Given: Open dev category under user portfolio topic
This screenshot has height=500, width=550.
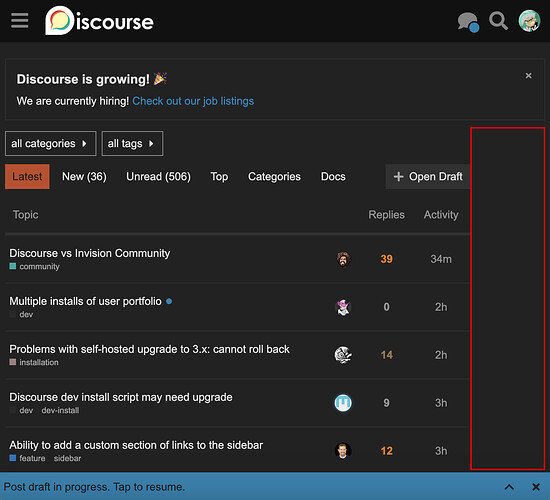Looking at the screenshot, I should tap(22, 314).
